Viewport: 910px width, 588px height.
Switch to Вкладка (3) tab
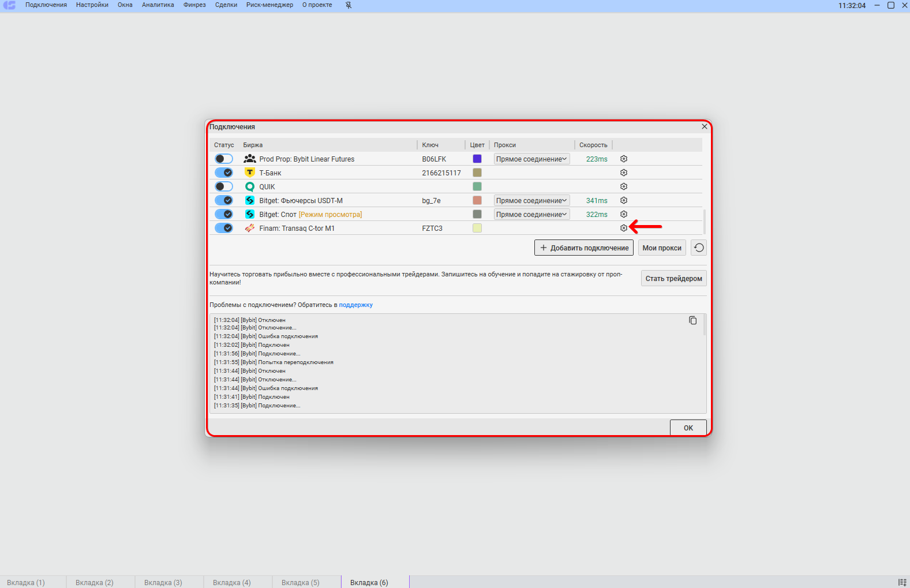[x=163, y=582]
